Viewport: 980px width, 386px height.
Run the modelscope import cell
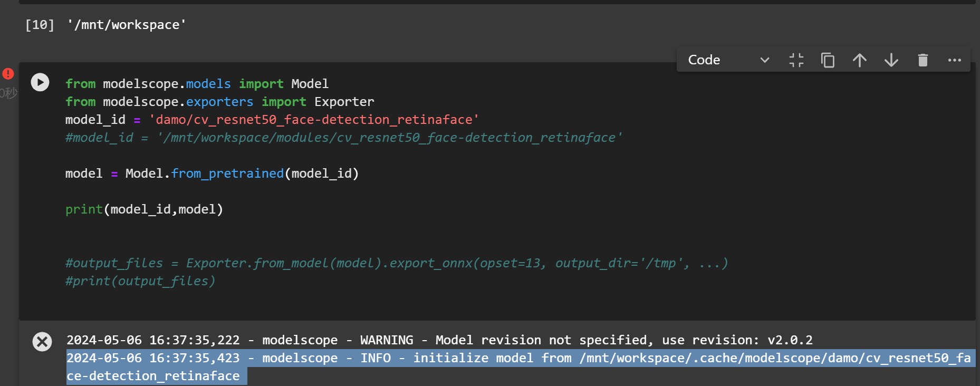pyautogui.click(x=40, y=82)
